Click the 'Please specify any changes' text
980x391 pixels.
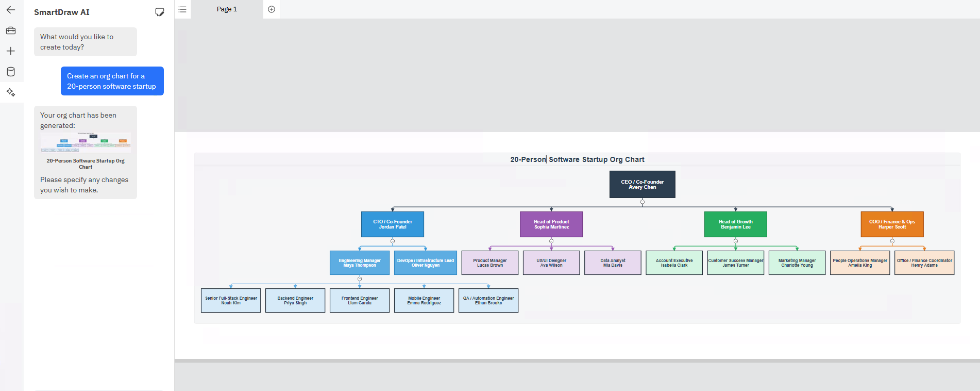point(85,185)
